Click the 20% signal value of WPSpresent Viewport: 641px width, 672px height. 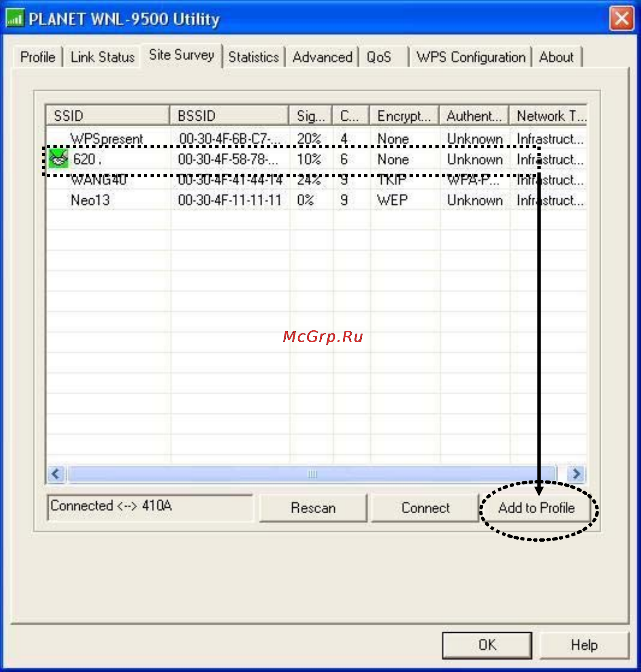point(309,138)
